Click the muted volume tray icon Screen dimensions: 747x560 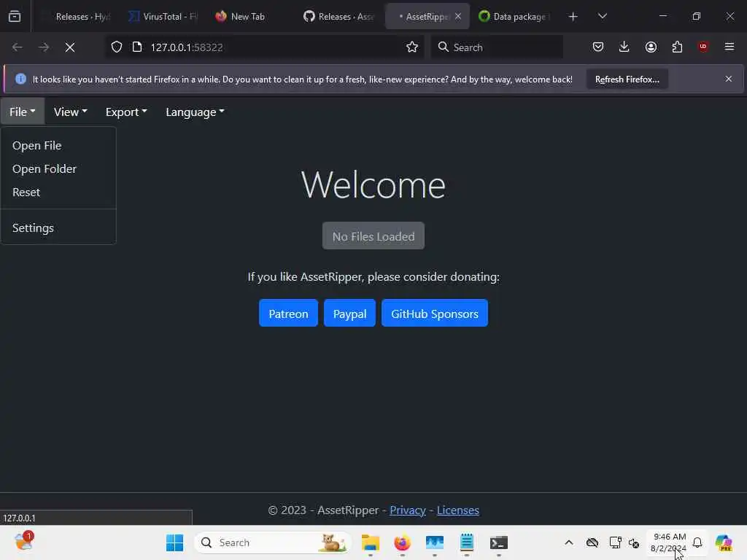pos(634,542)
